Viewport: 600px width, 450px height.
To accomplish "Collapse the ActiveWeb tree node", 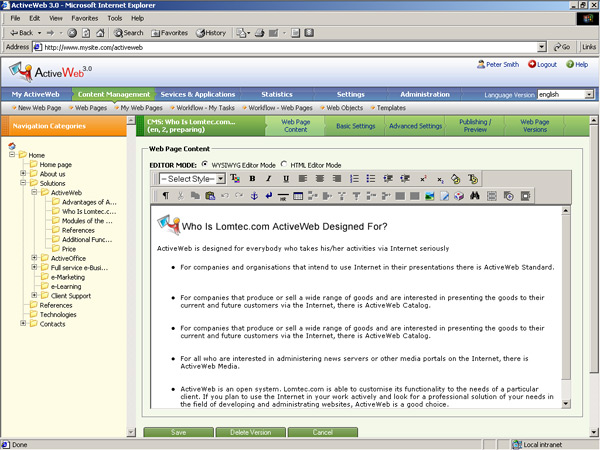I will pos(34,192).
